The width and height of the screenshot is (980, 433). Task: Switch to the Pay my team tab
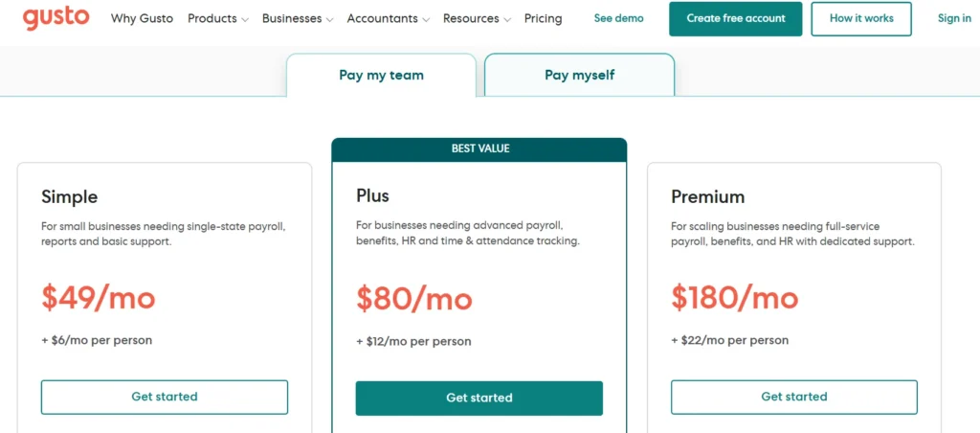381,75
